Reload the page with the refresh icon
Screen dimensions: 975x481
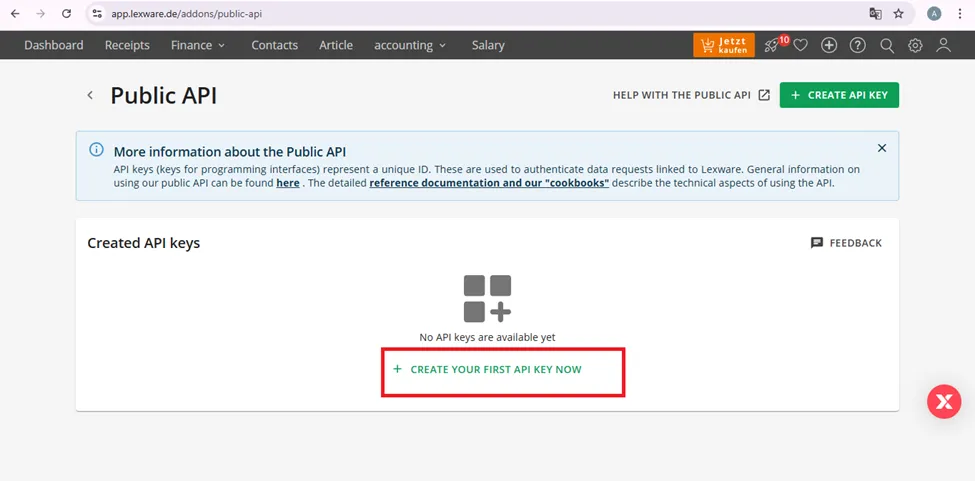(67, 14)
